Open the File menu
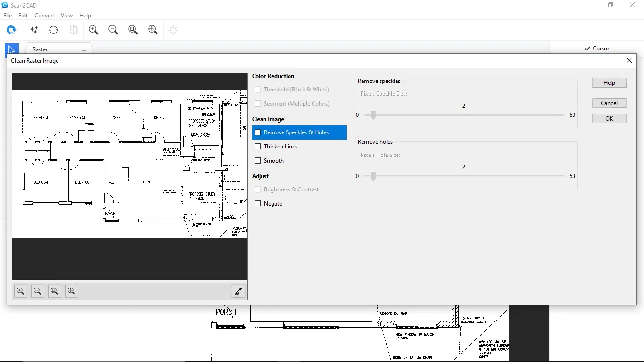 (x=8, y=16)
